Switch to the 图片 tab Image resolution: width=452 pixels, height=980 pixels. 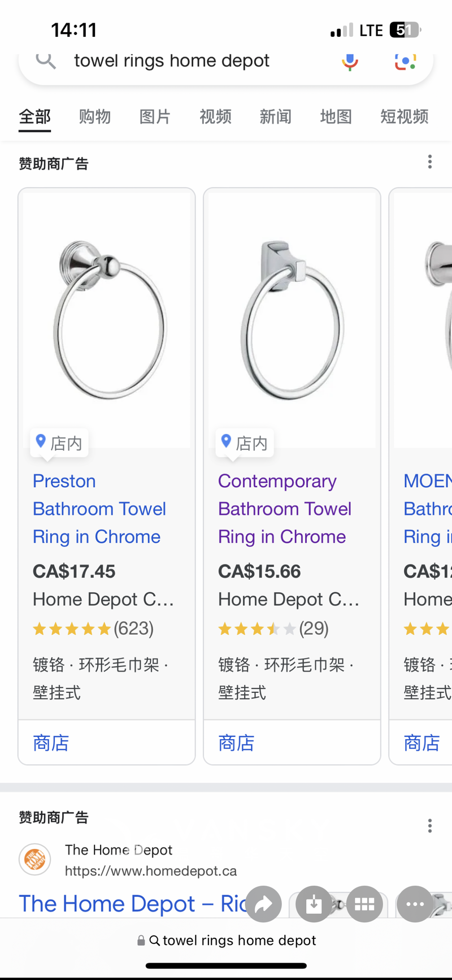[155, 116]
